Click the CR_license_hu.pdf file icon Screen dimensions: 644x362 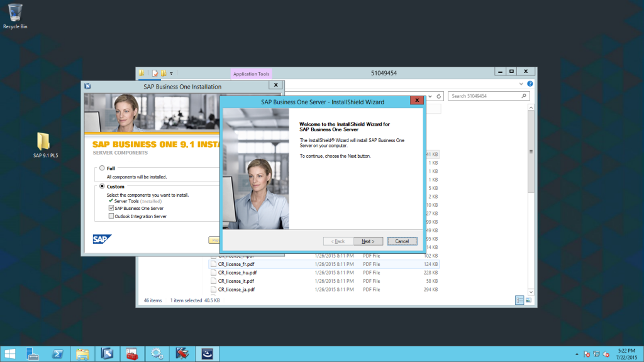click(214, 273)
